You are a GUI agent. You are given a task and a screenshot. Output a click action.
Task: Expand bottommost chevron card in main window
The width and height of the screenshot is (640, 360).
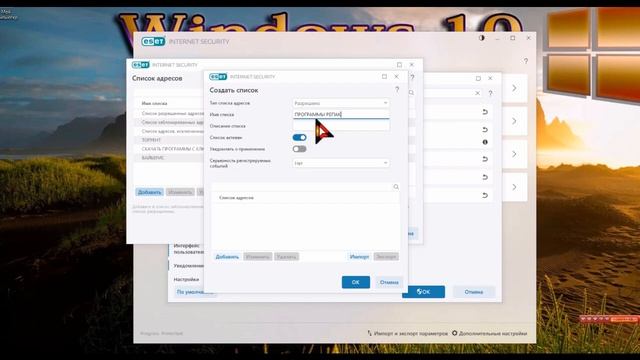(514, 187)
